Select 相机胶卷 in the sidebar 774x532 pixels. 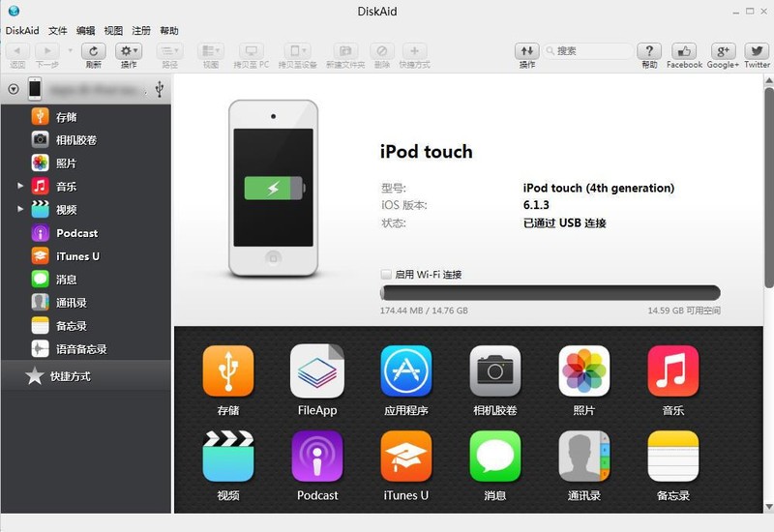[86, 140]
